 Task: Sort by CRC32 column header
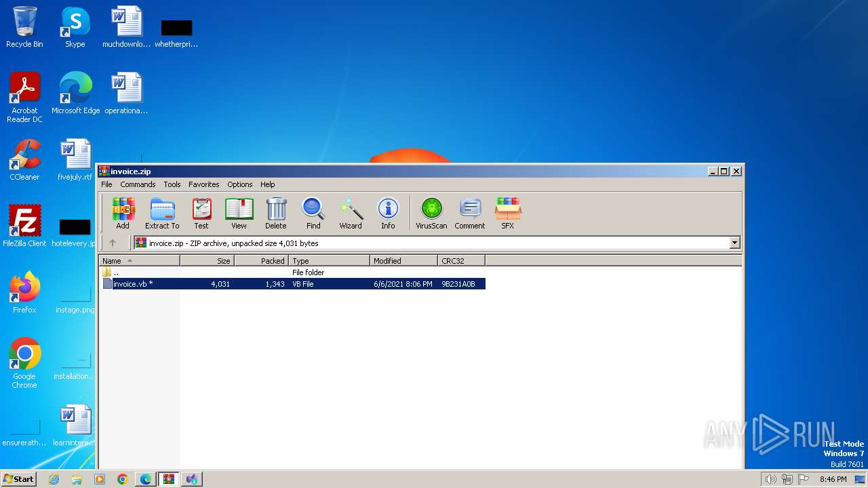[x=462, y=260]
